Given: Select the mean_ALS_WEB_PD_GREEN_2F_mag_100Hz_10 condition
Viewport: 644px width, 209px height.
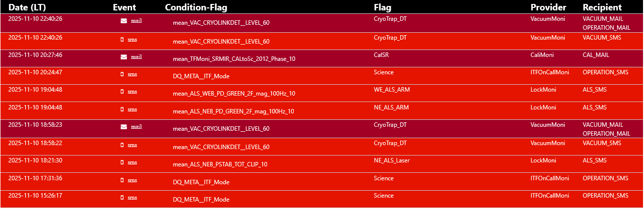Looking at the screenshot, I should point(233,94).
